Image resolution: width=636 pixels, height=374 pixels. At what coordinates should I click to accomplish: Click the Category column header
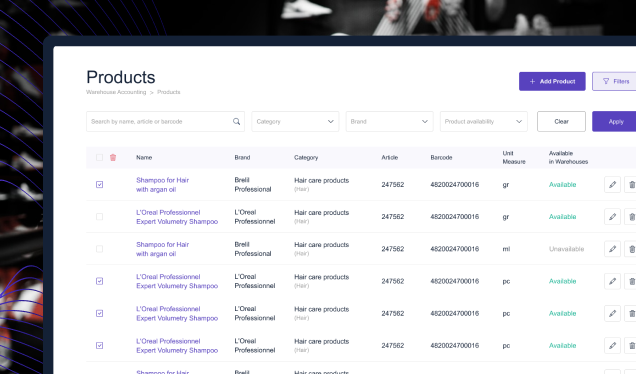[x=306, y=157]
